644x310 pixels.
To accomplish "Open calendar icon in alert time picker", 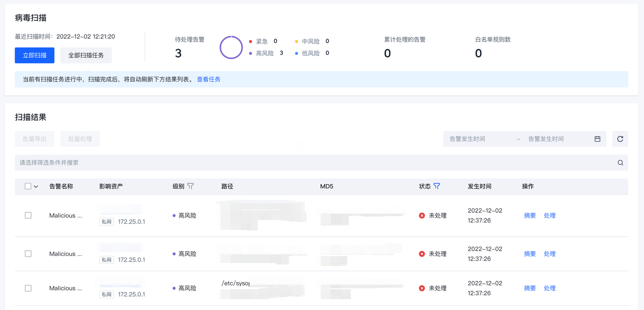I will [597, 139].
